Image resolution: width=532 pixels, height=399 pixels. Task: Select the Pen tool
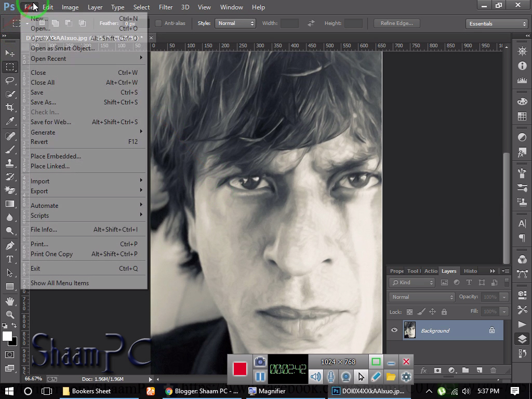point(10,246)
